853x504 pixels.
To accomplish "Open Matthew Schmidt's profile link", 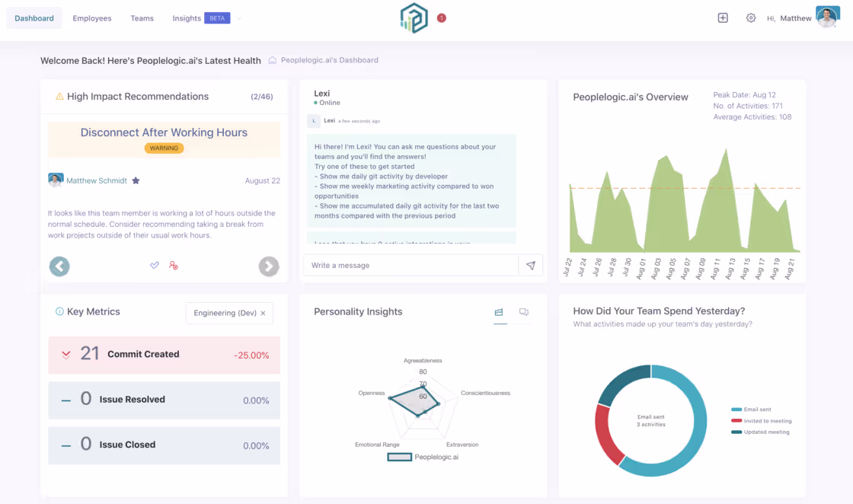I will tap(97, 180).
